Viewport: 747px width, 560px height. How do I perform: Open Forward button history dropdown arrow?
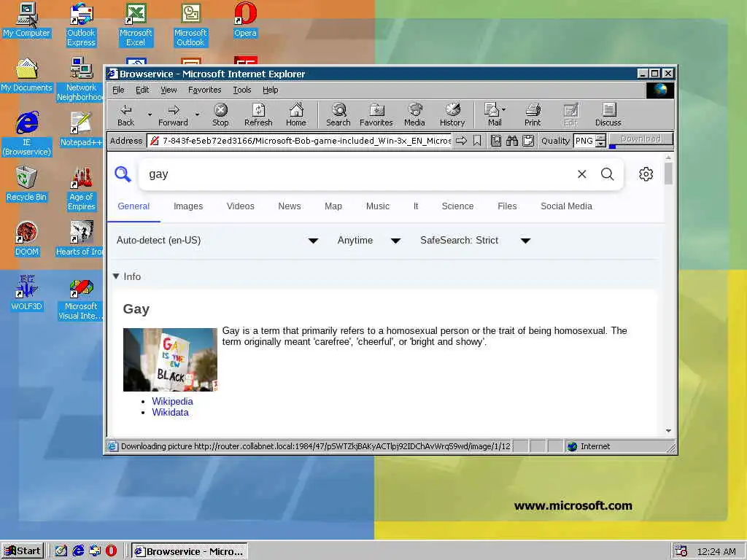pyautogui.click(x=197, y=114)
